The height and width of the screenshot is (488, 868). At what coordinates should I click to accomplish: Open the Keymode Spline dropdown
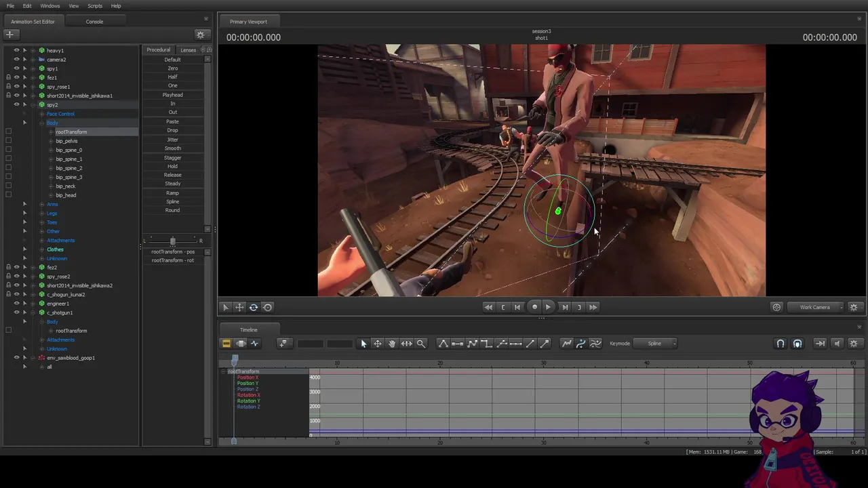[655, 344]
